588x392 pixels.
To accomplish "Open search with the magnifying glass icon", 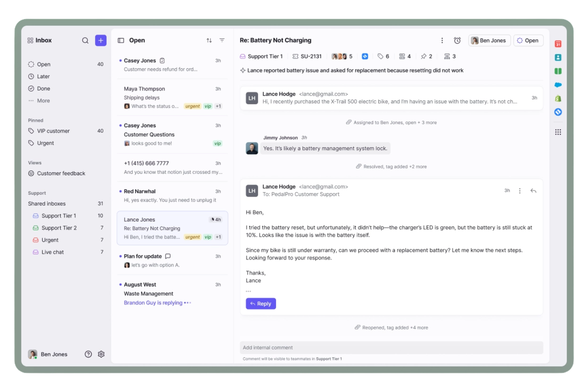I will pyautogui.click(x=85, y=40).
